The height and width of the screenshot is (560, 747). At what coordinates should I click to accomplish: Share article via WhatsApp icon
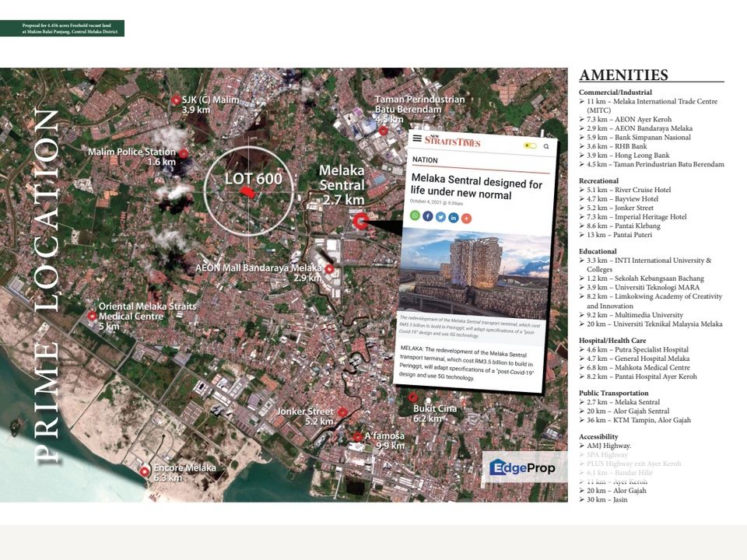pyautogui.click(x=415, y=215)
